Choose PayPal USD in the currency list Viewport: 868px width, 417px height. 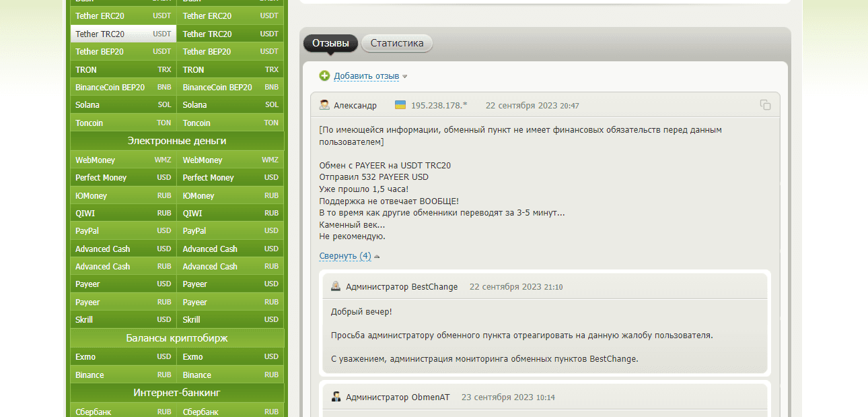point(122,230)
